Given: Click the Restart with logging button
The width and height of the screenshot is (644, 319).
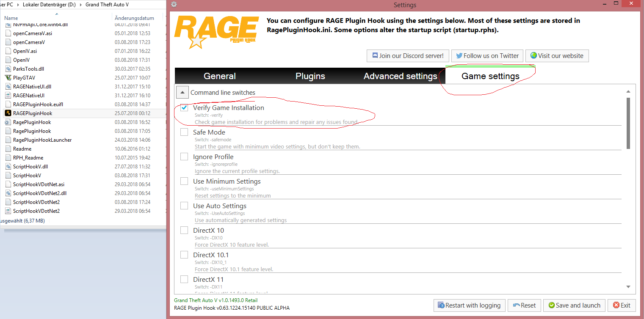Looking at the screenshot, I should 470,305.
